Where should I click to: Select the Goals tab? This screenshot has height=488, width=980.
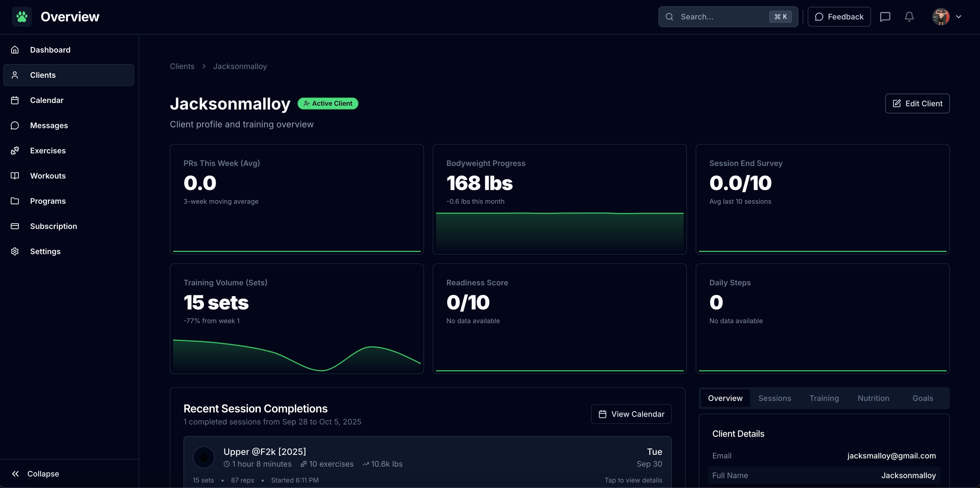pos(922,398)
